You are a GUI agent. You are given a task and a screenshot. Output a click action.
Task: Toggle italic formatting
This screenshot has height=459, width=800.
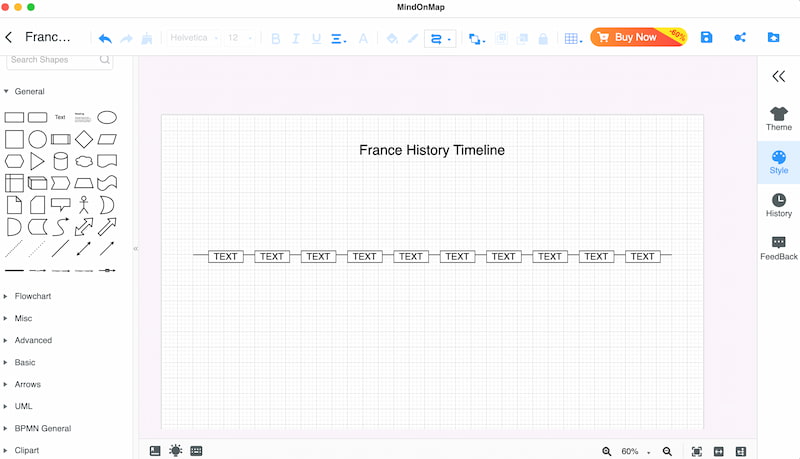click(296, 38)
